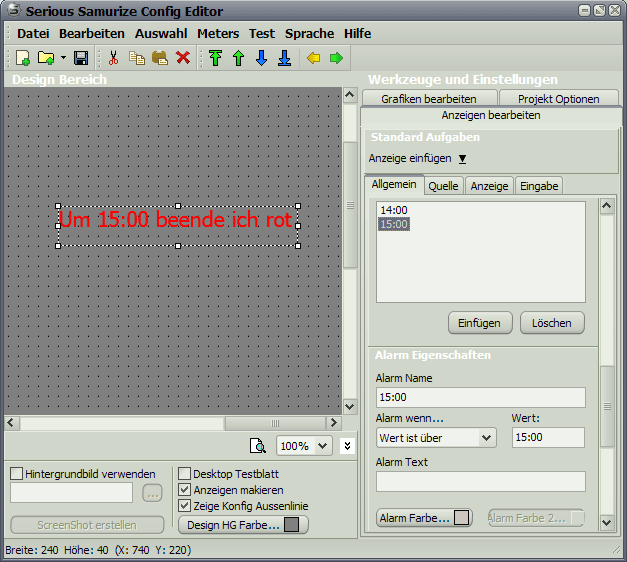Enable the Hintergrundbild verwenden checkbox
Image resolution: width=627 pixels, height=562 pixels.
point(17,474)
